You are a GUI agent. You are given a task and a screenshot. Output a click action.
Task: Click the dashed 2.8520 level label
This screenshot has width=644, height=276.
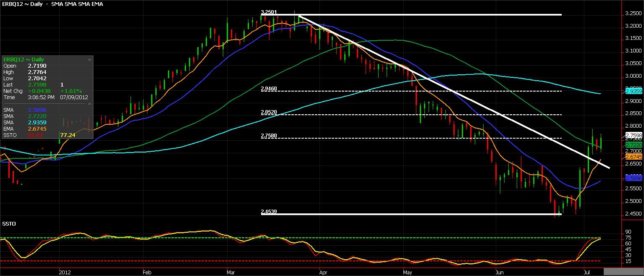click(269, 112)
